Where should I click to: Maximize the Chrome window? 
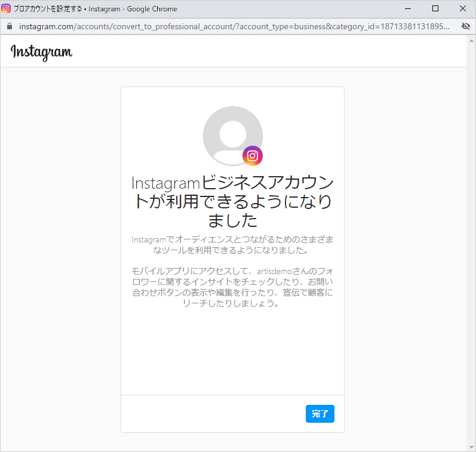tap(435, 8)
